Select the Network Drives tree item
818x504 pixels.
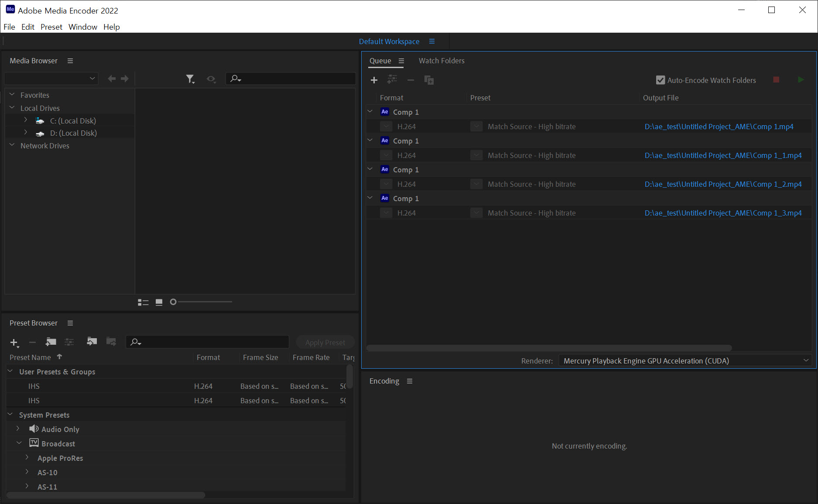(x=44, y=146)
